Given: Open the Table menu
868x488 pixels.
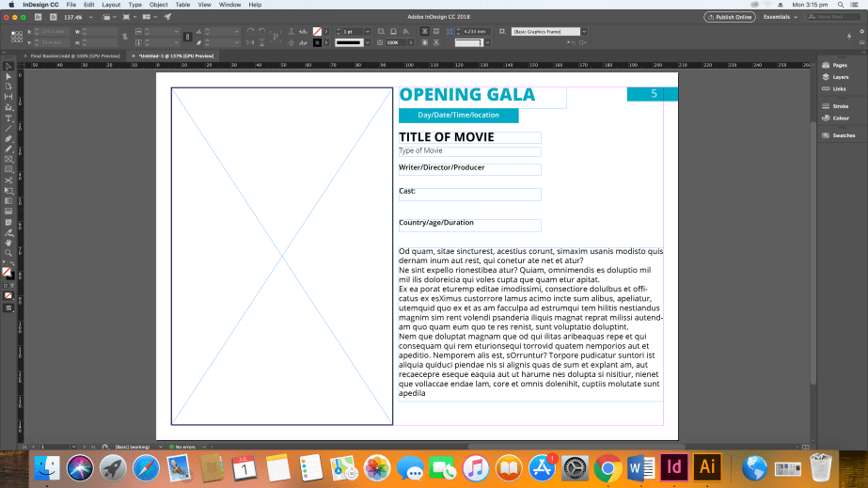Looking at the screenshot, I should tap(182, 5).
